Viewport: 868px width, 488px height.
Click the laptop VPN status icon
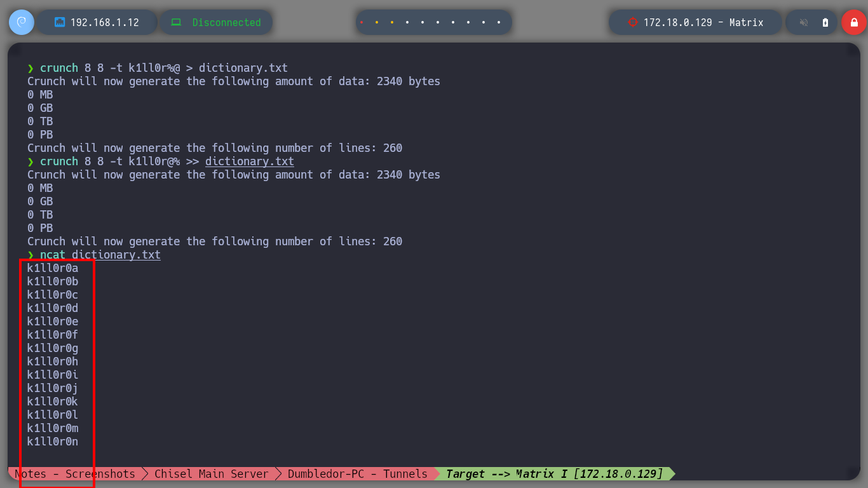(176, 22)
